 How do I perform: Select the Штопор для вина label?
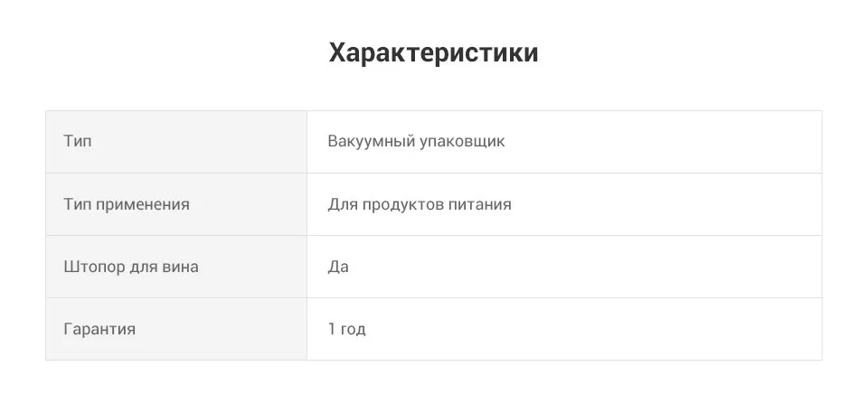pos(131,267)
